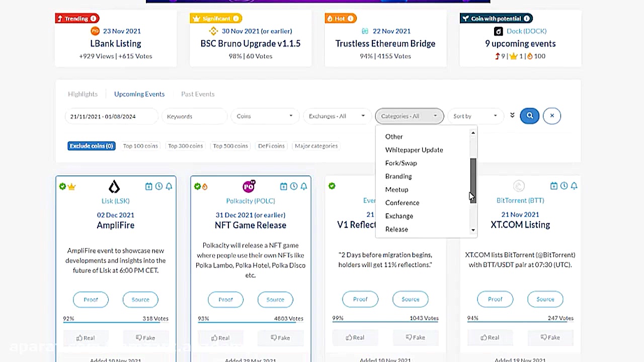
Task: Click crown significant icon on Lisk card
Action: pos(71,187)
